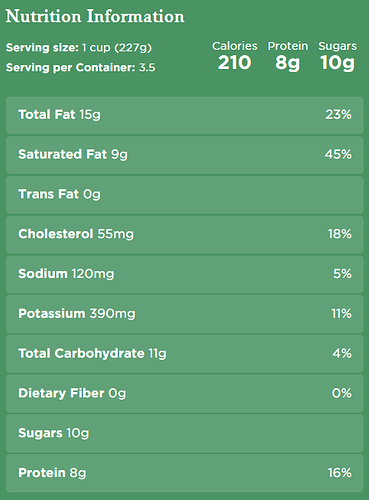Select the Sodium 120mg row
Viewport: 369px width, 500px height.
pyautogui.click(x=185, y=274)
